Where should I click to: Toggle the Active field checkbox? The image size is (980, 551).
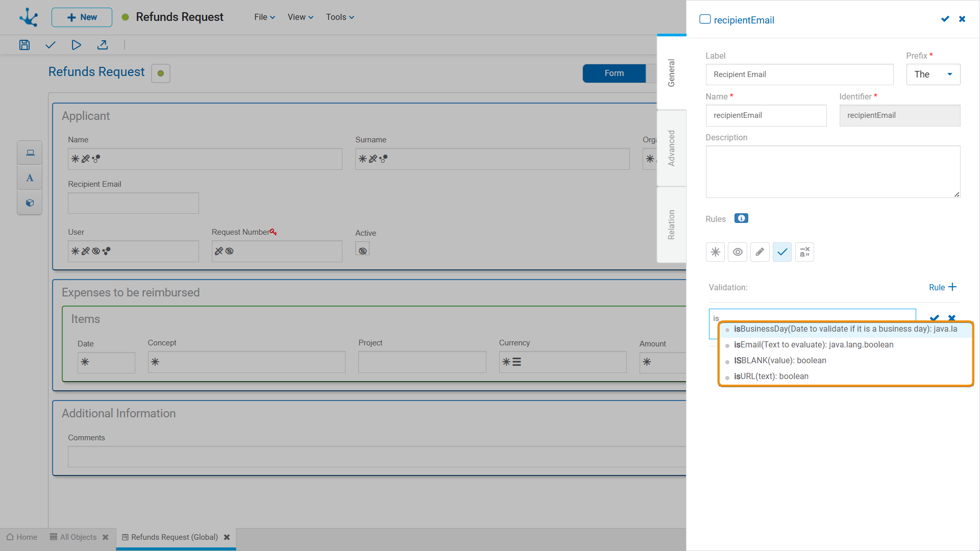362,249
